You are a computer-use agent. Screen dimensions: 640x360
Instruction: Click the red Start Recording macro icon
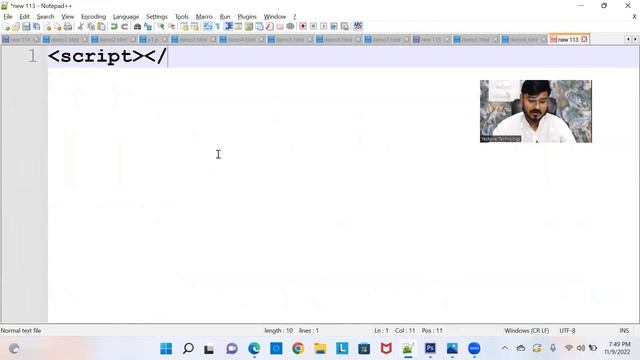pyautogui.click(x=303, y=27)
